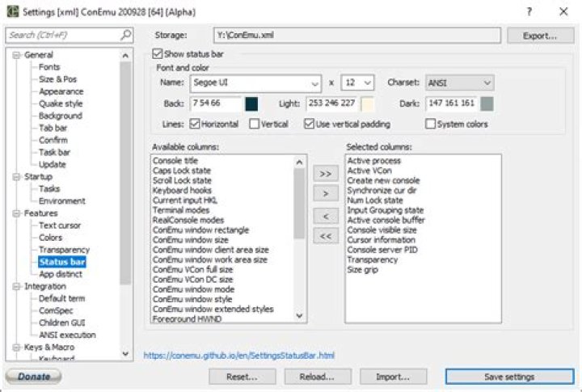Click the Light color value field
The height and width of the screenshot is (392, 582).
(332, 103)
